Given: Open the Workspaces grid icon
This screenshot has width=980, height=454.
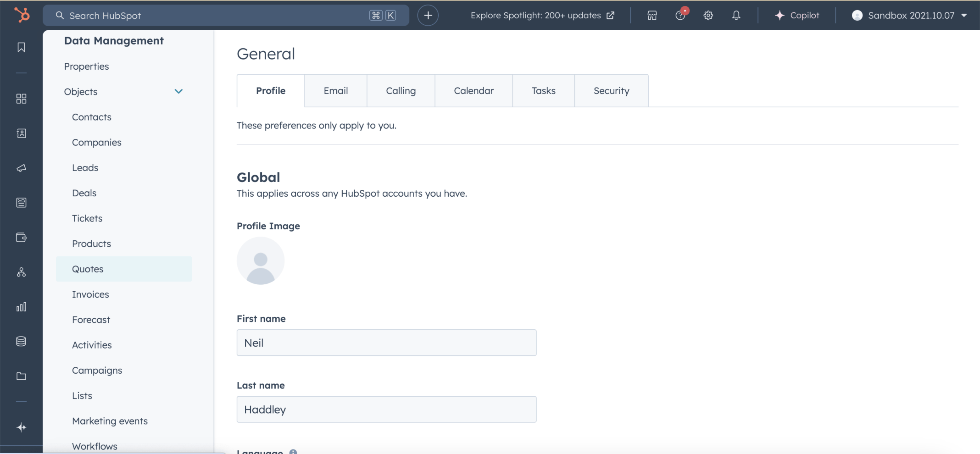Looking at the screenshot, I should 21,99.
